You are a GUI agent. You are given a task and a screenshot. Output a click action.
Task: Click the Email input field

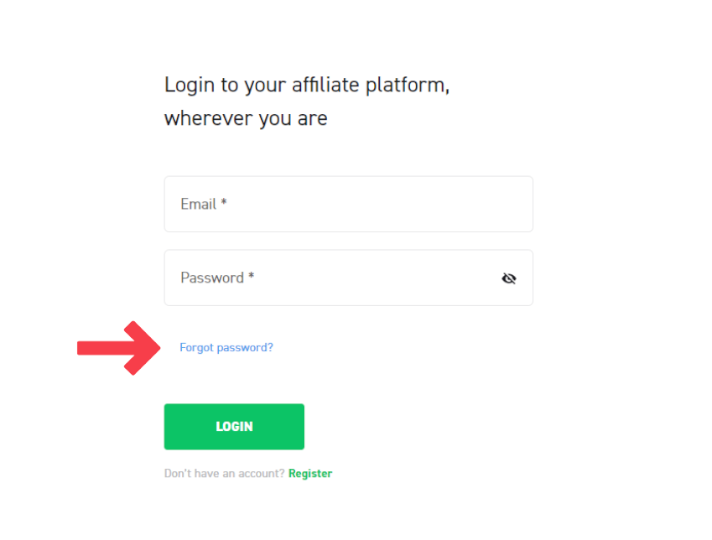point(348,204)
